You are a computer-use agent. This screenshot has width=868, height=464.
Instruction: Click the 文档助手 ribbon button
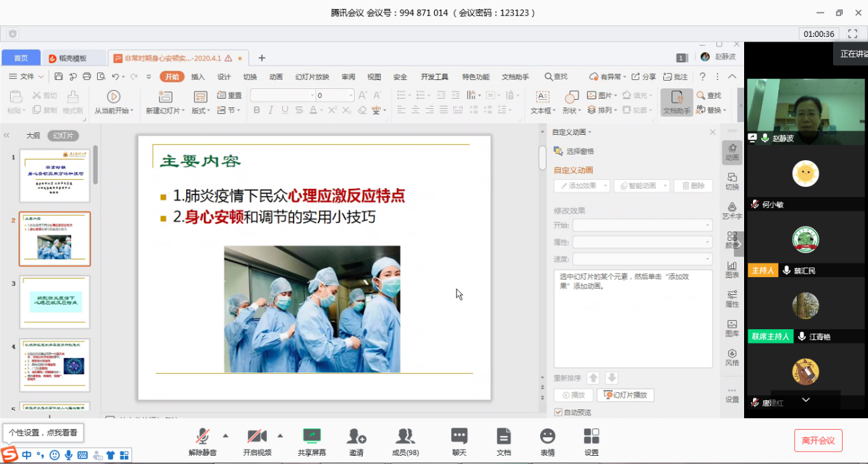pos(676,102)
